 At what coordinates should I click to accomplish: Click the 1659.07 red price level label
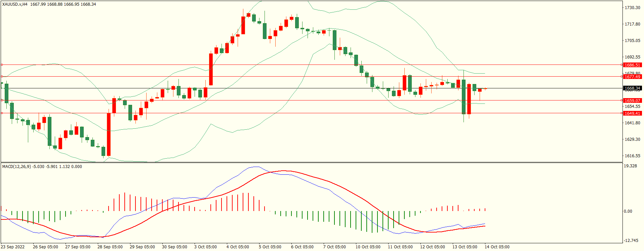[632, 100]
